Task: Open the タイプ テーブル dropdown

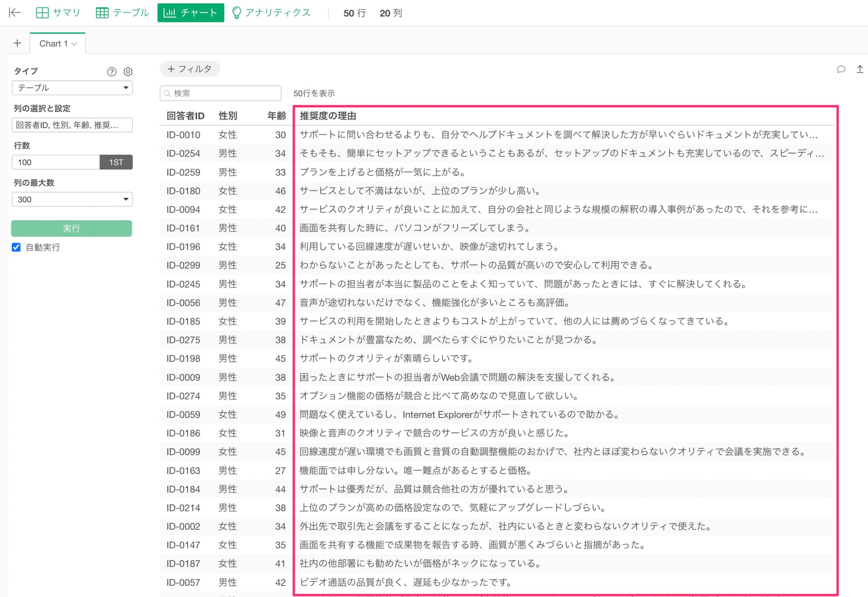Action: tap(72, 88)
